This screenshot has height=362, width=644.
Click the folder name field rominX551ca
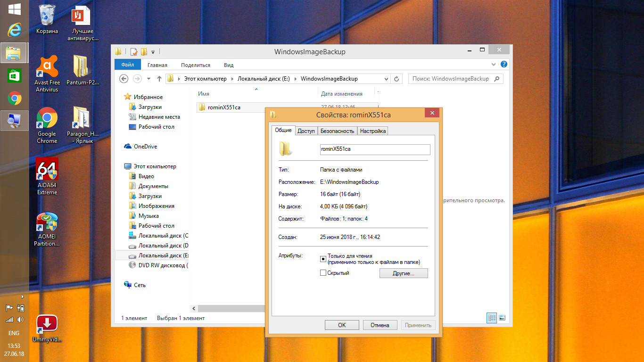(375, 149)
